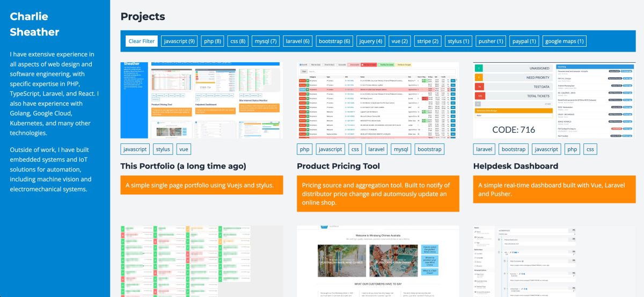Click php tag under Product Pricing Tool
Viewport: 644px width, 297px height.
[x=304, y=149]
